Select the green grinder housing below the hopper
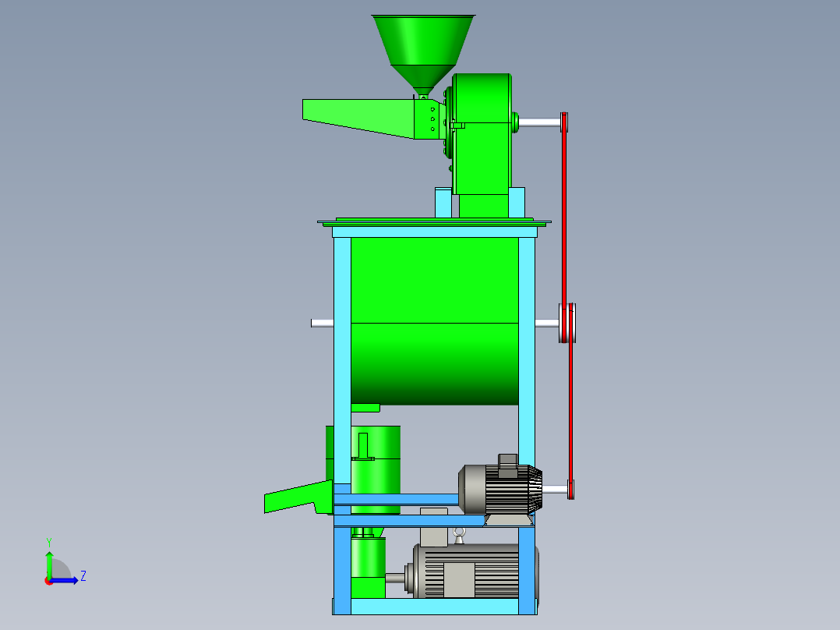Image resolution: width=840 pixels, height=630 pixels. pos(481,134)
